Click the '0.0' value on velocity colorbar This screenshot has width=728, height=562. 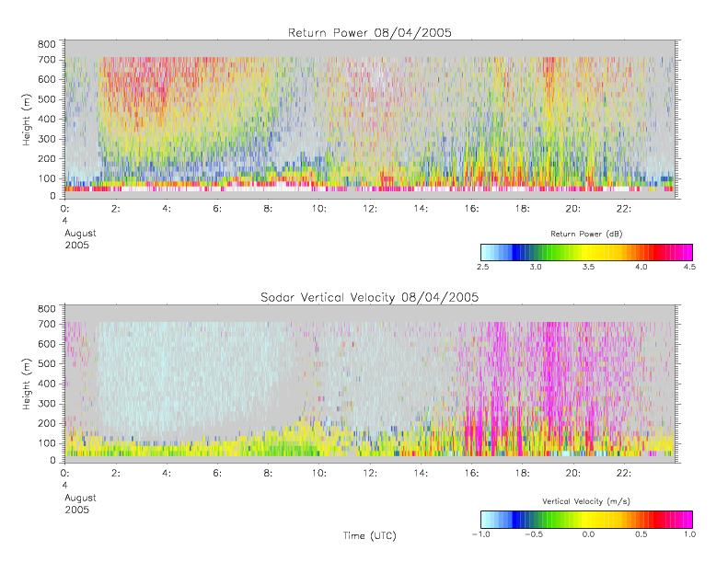click(x=588, y=534)
